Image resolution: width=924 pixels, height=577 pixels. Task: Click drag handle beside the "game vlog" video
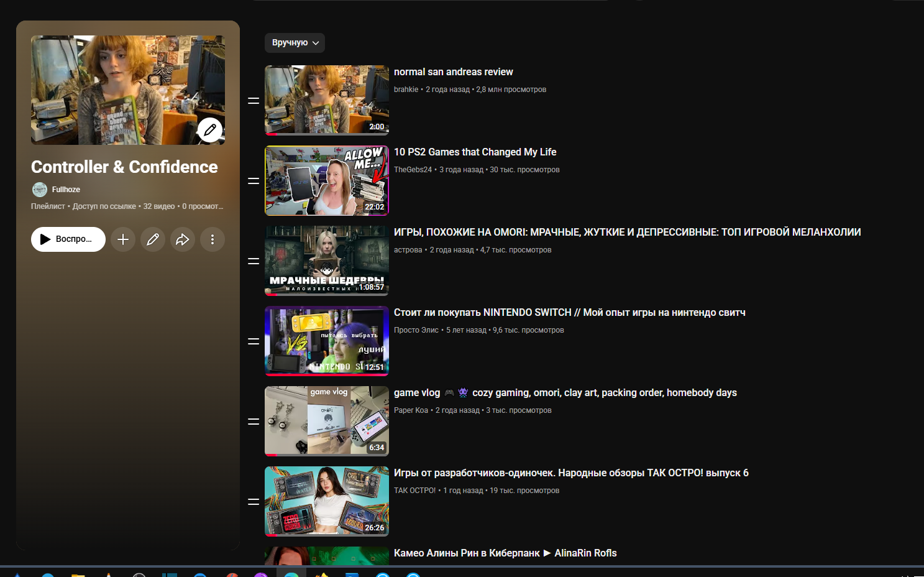point(254,422)
